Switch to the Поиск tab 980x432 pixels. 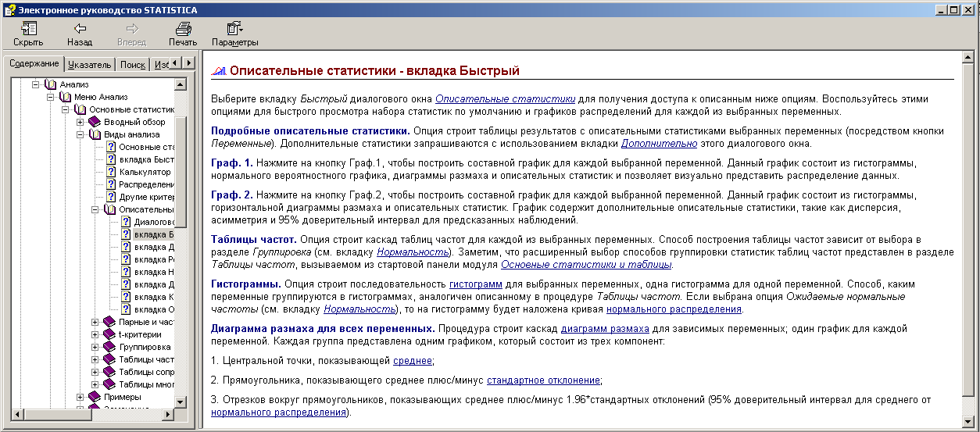pyautogui.click(x=132, y=65)
